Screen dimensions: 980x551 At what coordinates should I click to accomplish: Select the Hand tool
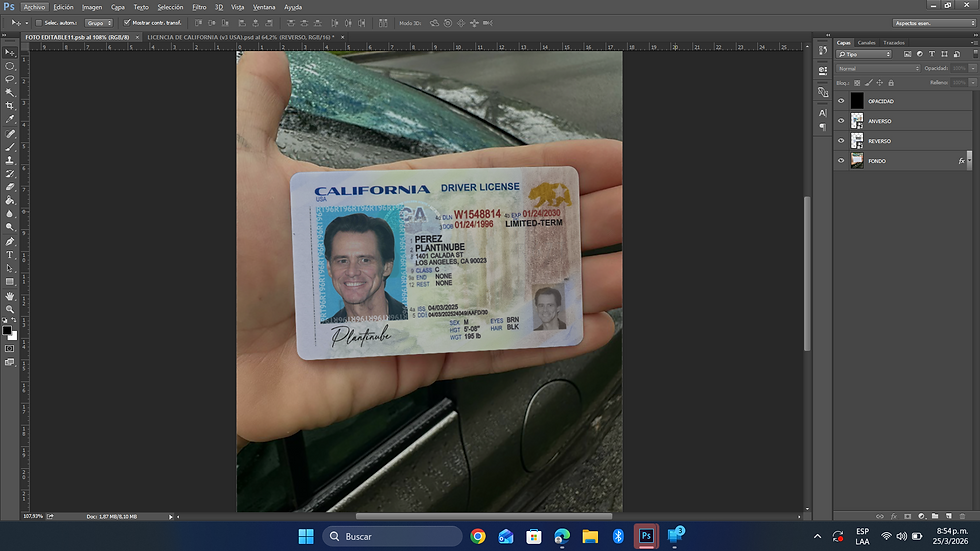point(9,296)
